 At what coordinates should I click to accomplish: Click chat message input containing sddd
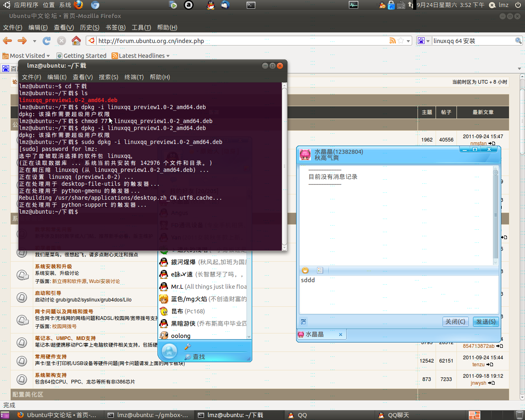point(399,294)
